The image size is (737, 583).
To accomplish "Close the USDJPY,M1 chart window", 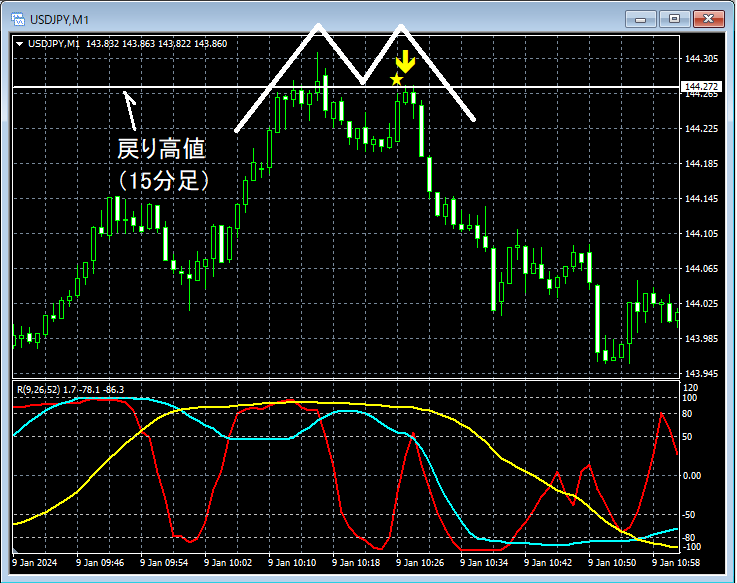I will coord(709,19).
